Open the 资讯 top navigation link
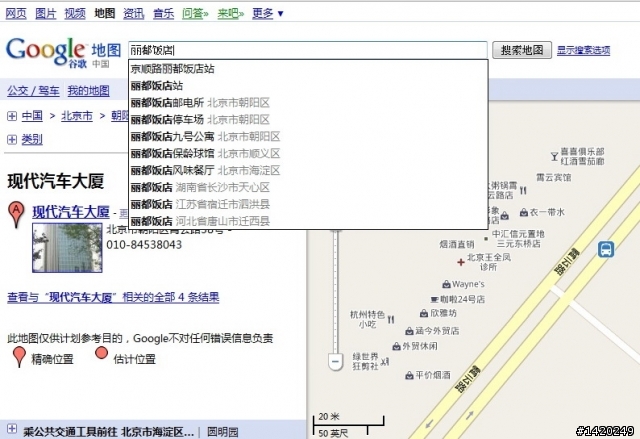Viewport: 640px width, 439px height. pos(134,13)
